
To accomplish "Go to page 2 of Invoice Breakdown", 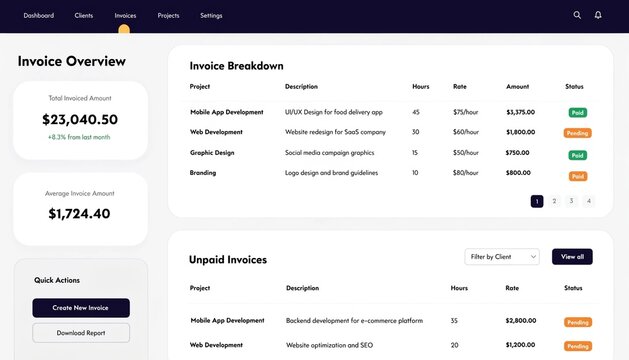I will (x=554, y=201).
